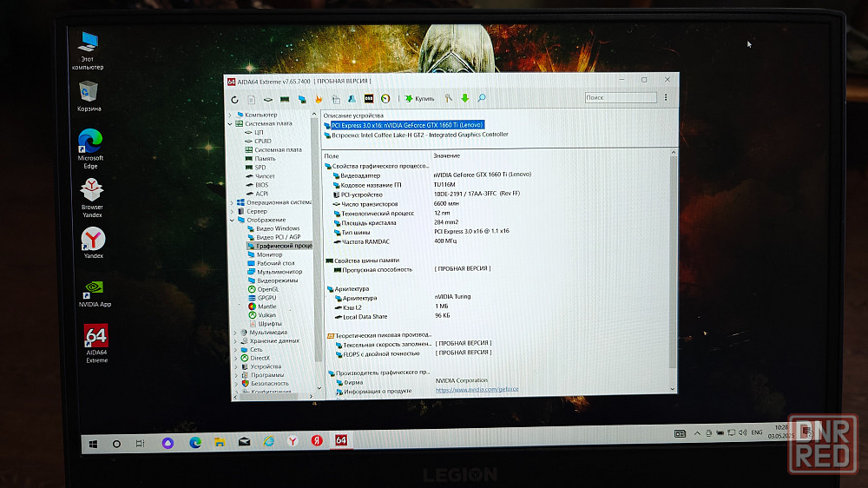Collapse the Отображение tree node
This screenshot has height=488, width=868.
[233, 220]
